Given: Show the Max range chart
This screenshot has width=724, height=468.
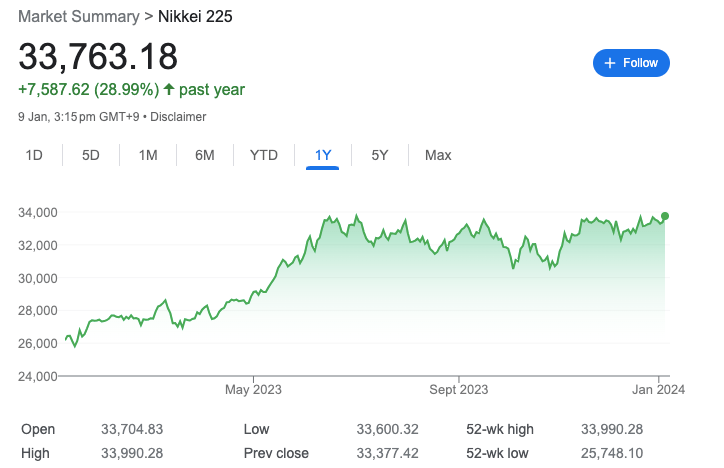Looking at the screenshot, I should 438,155.
